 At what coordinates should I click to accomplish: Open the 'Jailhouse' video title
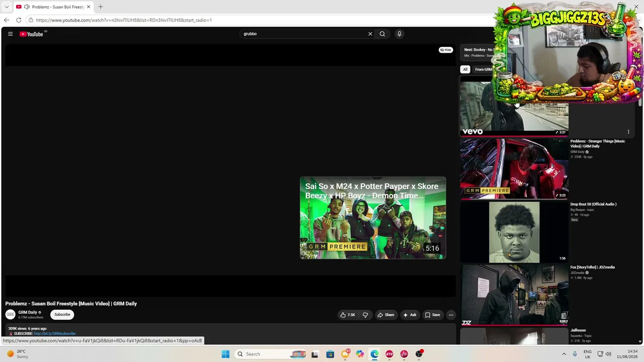pyautogui.click(x=578, y=330)
